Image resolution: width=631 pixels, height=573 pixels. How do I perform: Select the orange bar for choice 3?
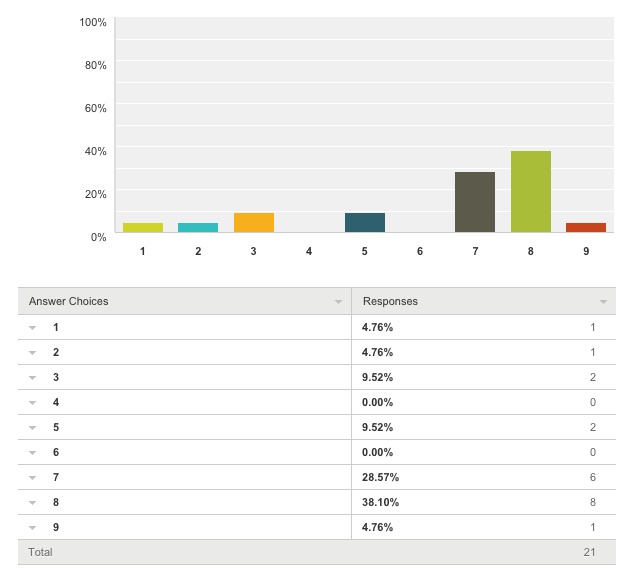tap(254, 222)
